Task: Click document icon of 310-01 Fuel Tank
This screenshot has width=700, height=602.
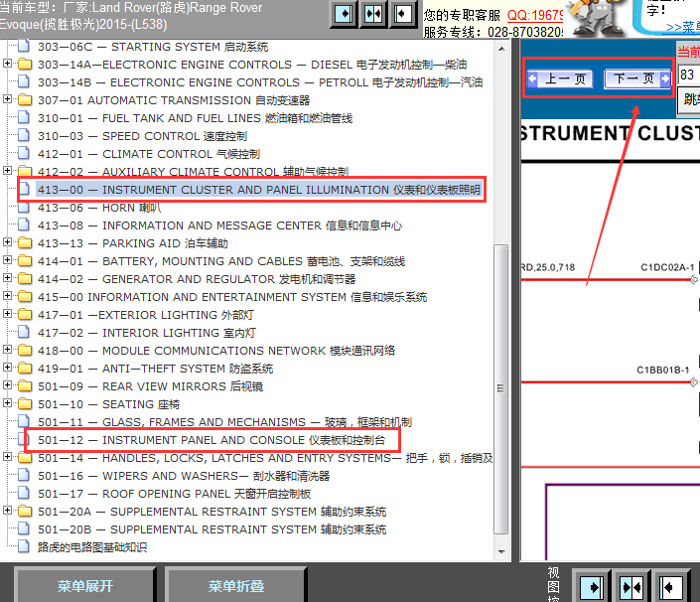Action: coord(24,118)
